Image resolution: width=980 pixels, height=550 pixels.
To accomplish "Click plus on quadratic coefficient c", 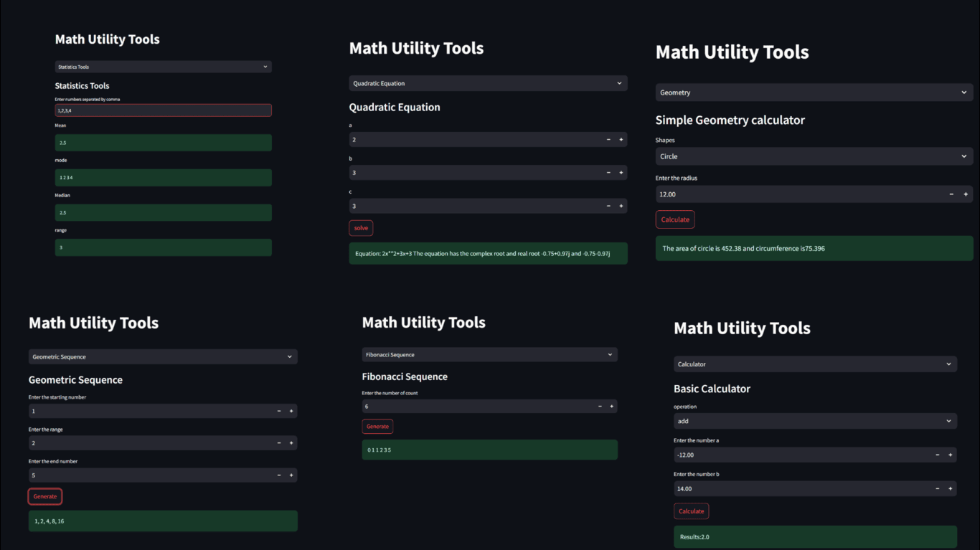I will (x=621, y=207).
